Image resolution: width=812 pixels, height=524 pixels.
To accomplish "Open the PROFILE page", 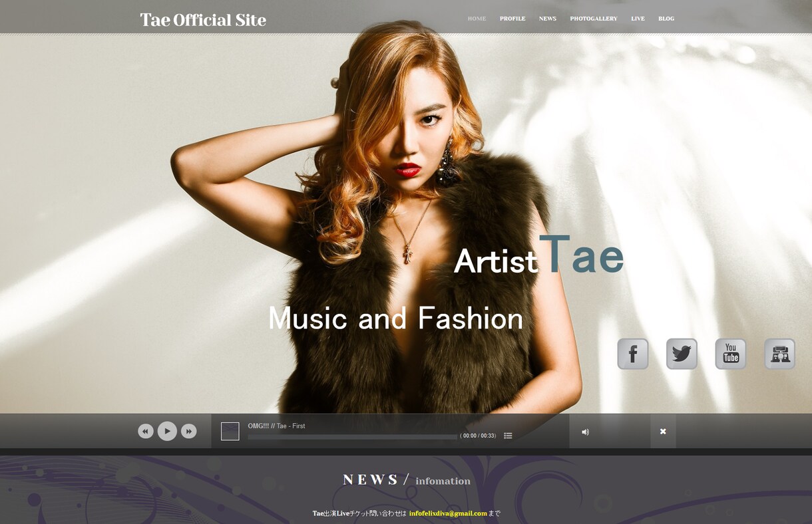I will click(512, 19).
